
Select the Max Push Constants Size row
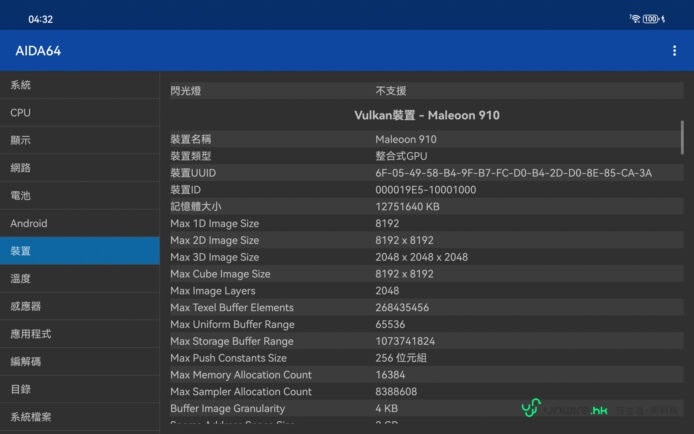pos(427,358)
